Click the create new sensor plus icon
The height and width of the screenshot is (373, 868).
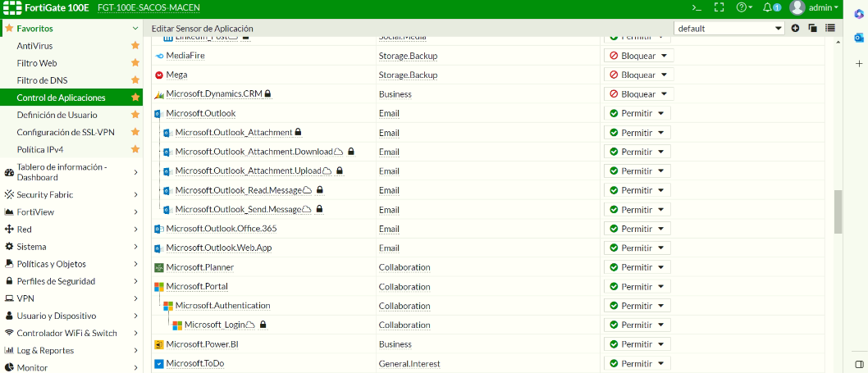pos(795,28)
